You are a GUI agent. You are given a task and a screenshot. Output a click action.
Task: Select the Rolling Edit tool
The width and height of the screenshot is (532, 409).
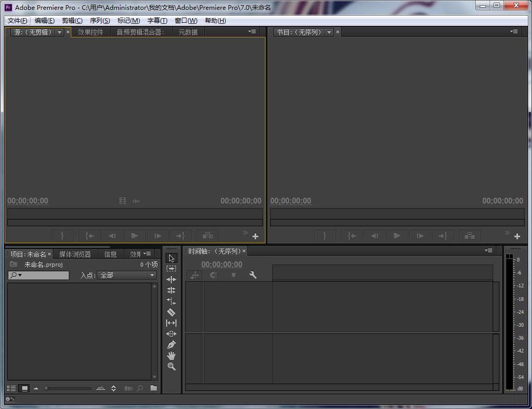coord(171,290)
